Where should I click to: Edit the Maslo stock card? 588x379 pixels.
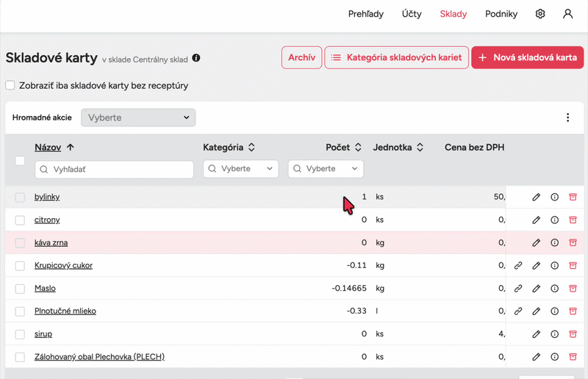pos(537,289)
